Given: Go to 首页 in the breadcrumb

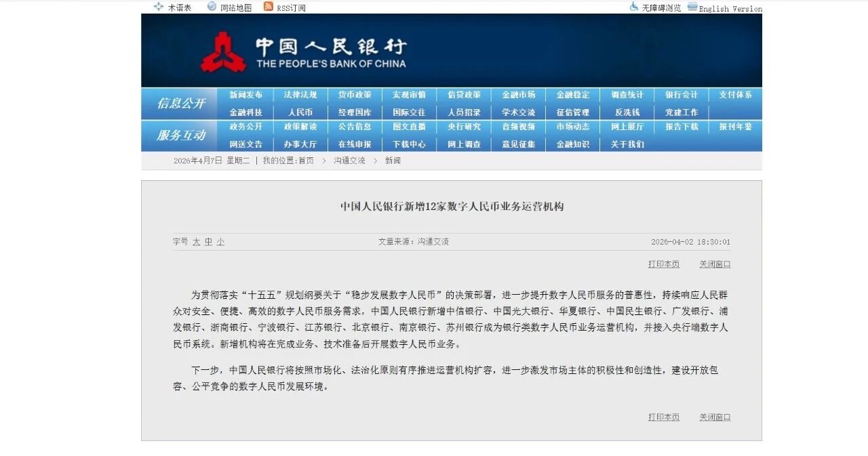Looking at the screenshot, I should coord(306,161).
